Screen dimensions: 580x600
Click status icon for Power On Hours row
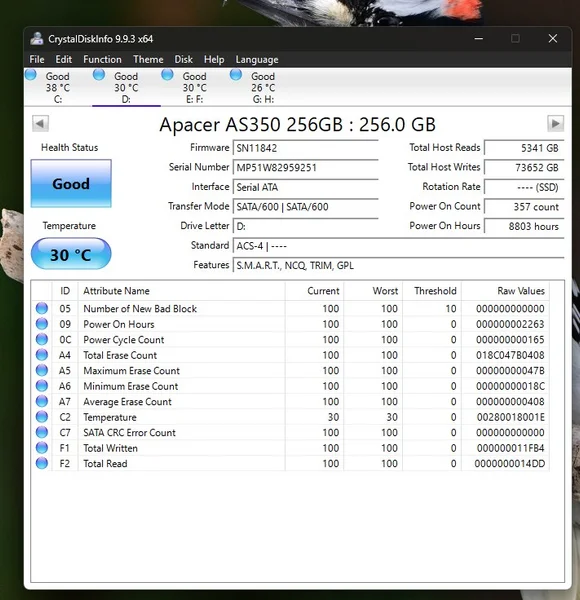tap(42, 324)
